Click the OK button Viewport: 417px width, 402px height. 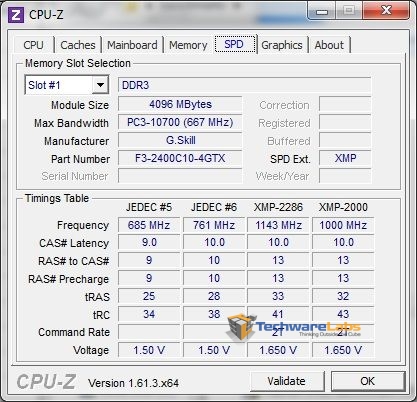[368, 381]
